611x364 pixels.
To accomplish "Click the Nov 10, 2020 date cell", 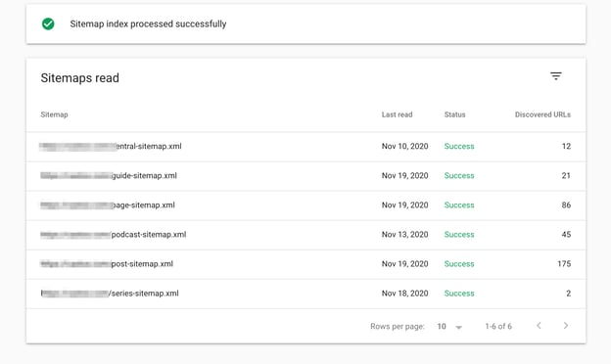I will (404, 147).
